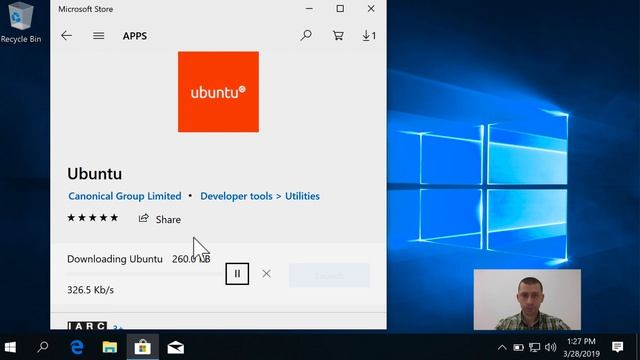Pause the Ubuntu download
Viewport: 640px width, 360px height.
pos(237,274)
